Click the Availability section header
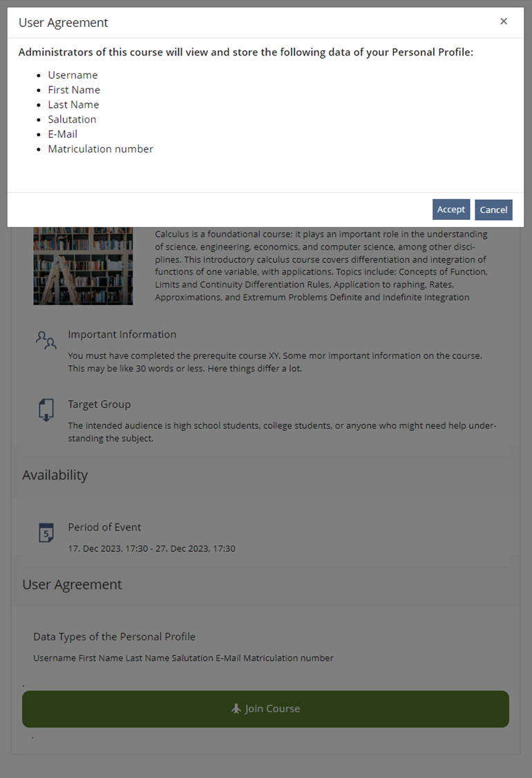532x778 pixels. (55, 475)
